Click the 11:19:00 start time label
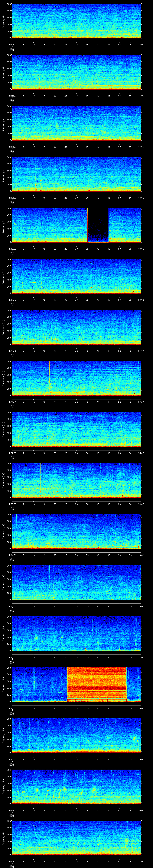The image size is (153, 868). [12, 300]
